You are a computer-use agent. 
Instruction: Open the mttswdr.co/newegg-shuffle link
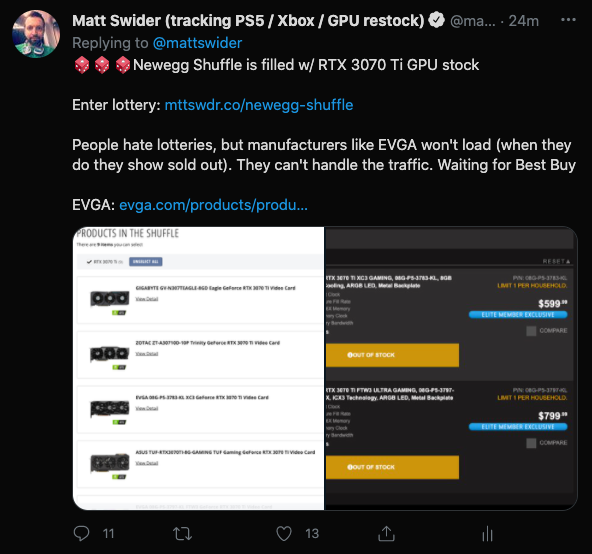(259, 105)
